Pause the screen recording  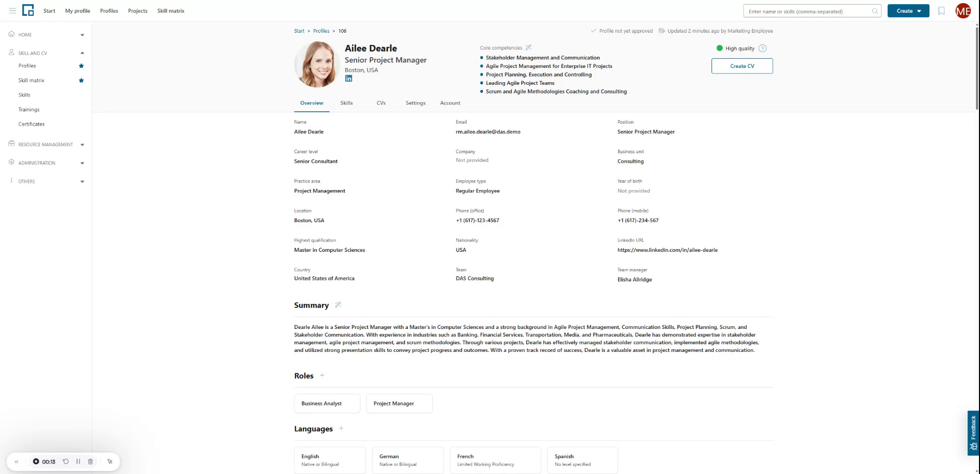[78, 461]
